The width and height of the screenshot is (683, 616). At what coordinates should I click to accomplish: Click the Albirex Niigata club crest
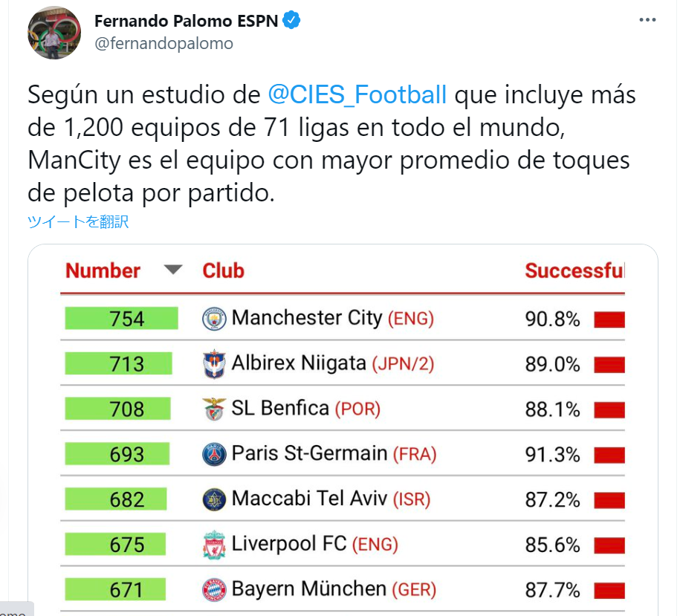pyautogui.click(x=214, y=364)
